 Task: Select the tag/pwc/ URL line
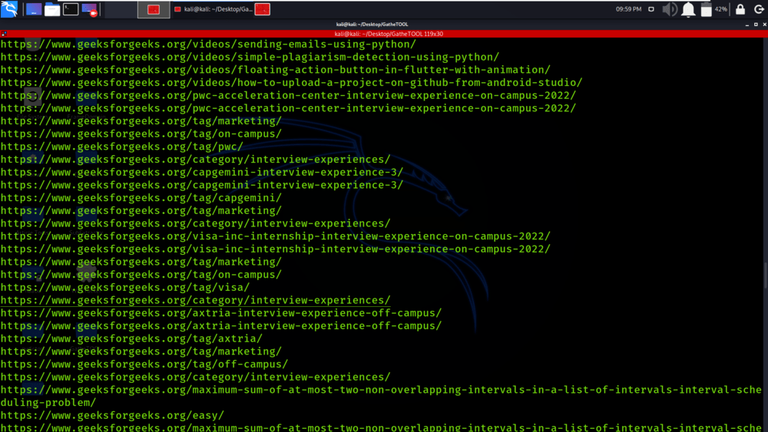121,146
